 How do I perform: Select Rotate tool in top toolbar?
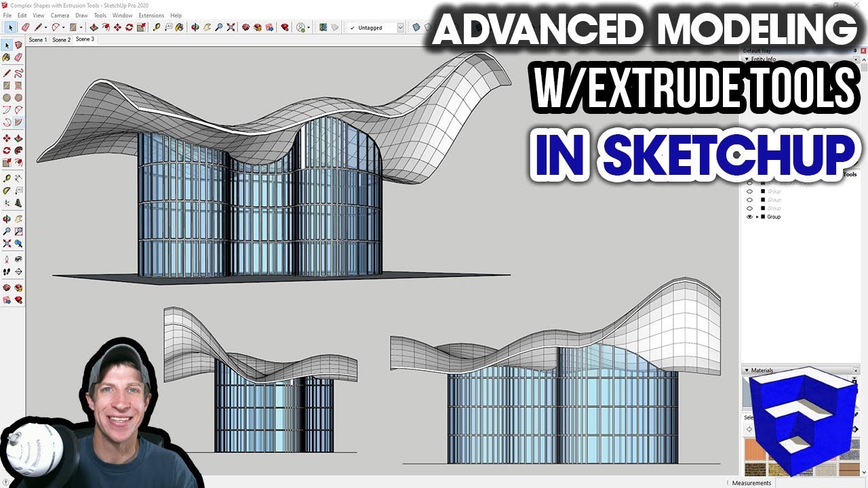tap(129, 28)
